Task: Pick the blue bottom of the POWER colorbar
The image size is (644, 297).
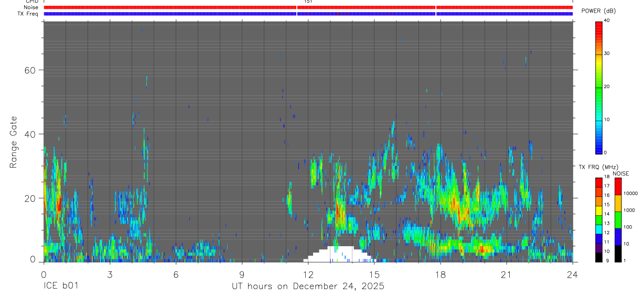Action: point(598,147)
